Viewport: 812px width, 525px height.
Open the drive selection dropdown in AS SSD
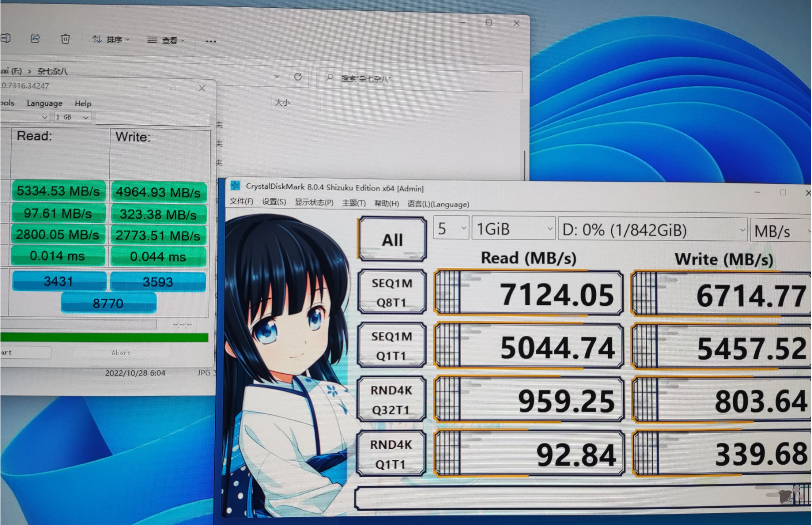(25, 117)
